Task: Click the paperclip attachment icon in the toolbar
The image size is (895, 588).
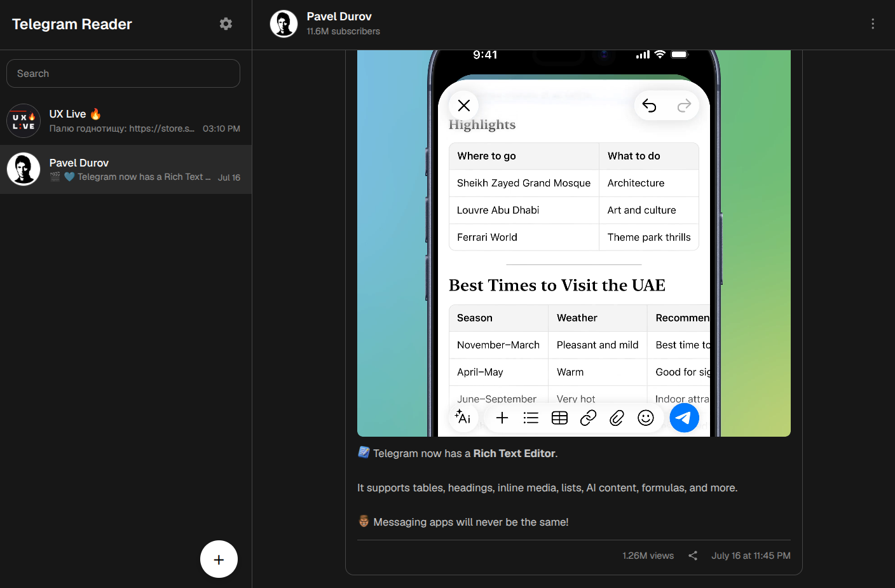Action: click(617, 418)
